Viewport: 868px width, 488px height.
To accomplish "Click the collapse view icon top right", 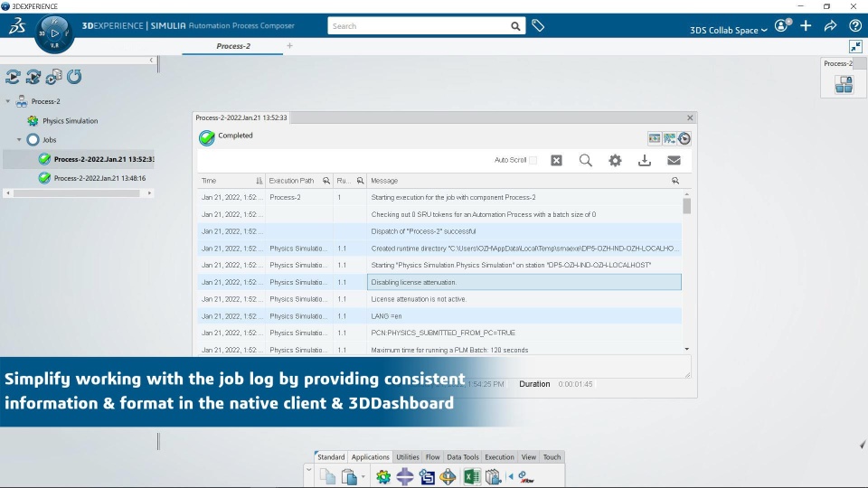I will (x=855, y=46).
